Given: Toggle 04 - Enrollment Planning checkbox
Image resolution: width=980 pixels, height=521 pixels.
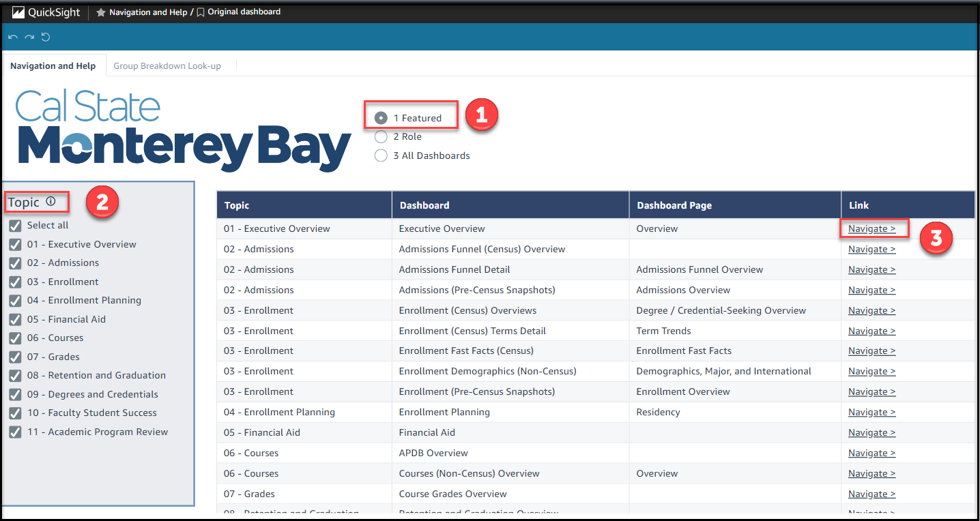Looking at the screenshot, I should pyautogui.click(x=15, y=300).
